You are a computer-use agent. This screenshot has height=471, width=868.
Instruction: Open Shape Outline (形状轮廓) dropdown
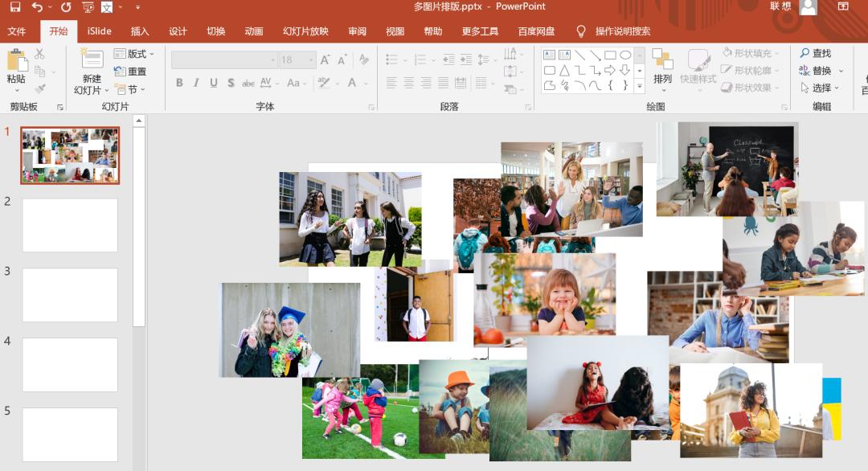point(750,70)
